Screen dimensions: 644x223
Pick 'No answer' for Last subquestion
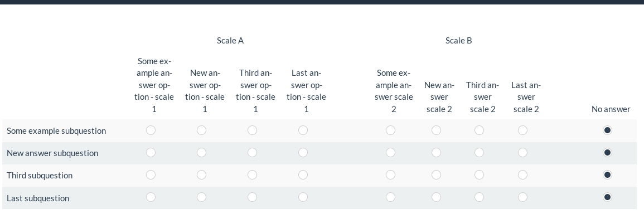pos(607,197)
